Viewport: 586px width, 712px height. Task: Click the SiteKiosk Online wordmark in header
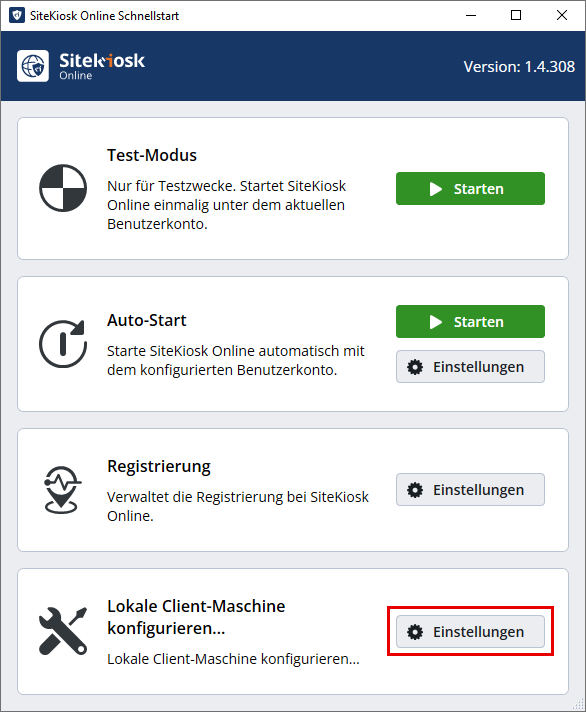click(x=102, y=66)
